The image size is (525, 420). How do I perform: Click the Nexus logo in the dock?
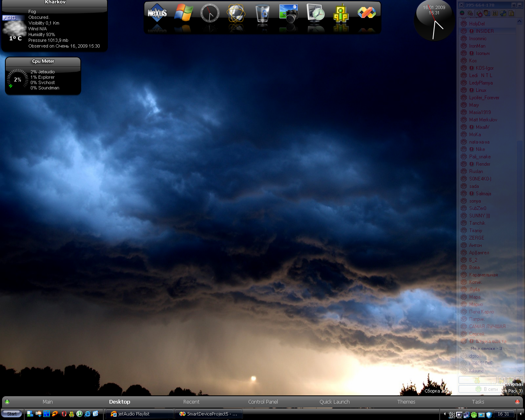157,13
